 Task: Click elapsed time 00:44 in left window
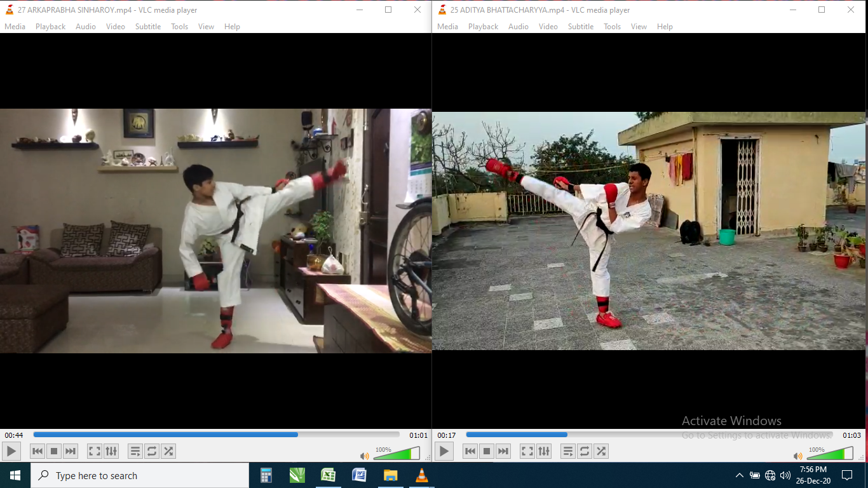click(x=14, y=435)
